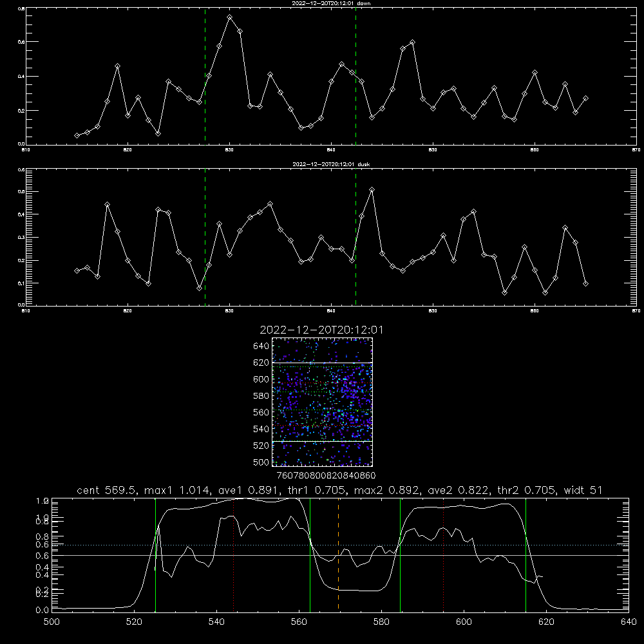Click x-axis label 540 of the bottom profile plot
The height and width of the screenshot is (644, 644).
[216, 622]
